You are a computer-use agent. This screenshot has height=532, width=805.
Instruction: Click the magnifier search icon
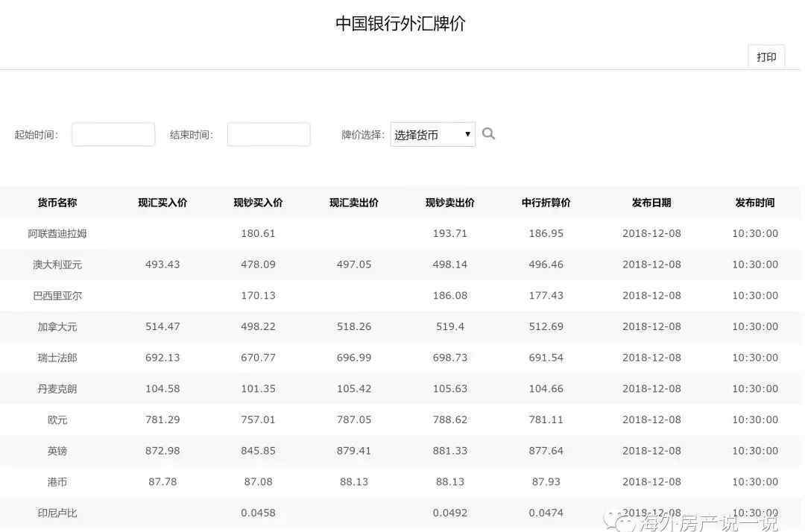tap(488, 134)
